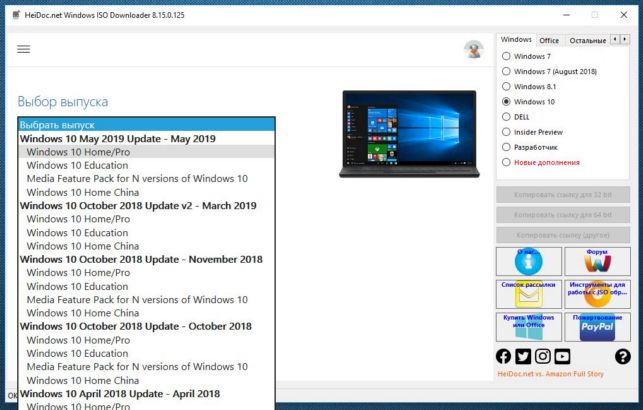Select Media Feature Pack under October 2018
This screenshot has width=643, height=410.
[x=146, y=367]
